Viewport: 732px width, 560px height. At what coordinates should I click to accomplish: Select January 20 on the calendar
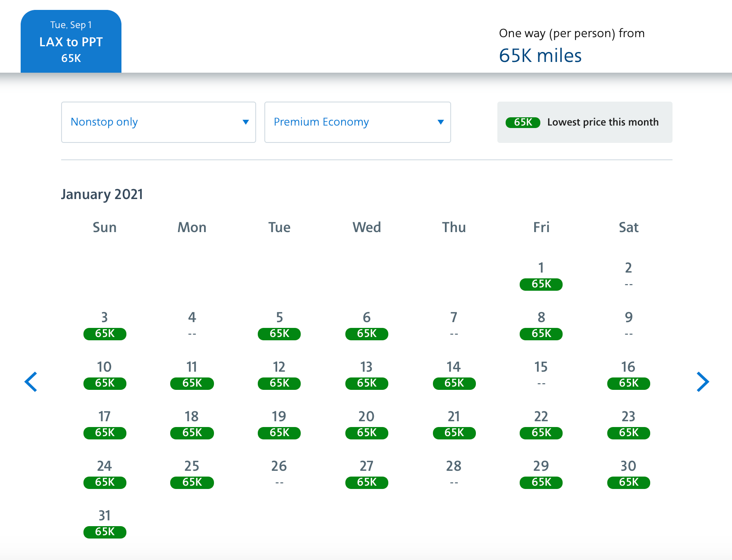point(366,425)
